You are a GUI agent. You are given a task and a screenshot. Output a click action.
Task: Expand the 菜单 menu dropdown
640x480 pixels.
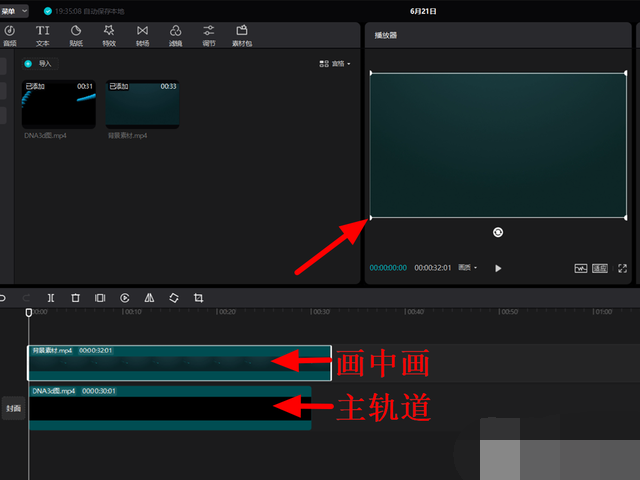click(x=14, y=10)
